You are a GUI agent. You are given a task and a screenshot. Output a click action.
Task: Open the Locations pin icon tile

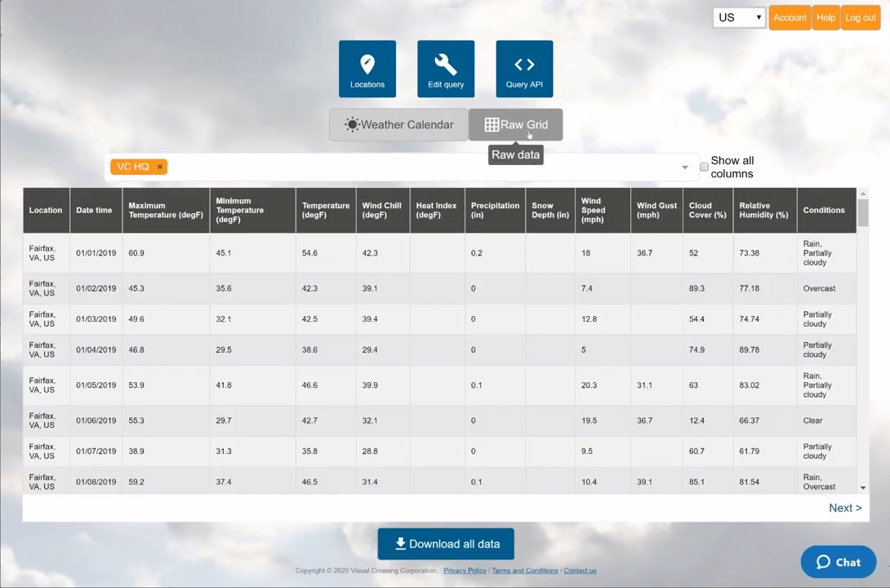click(367, 69)
